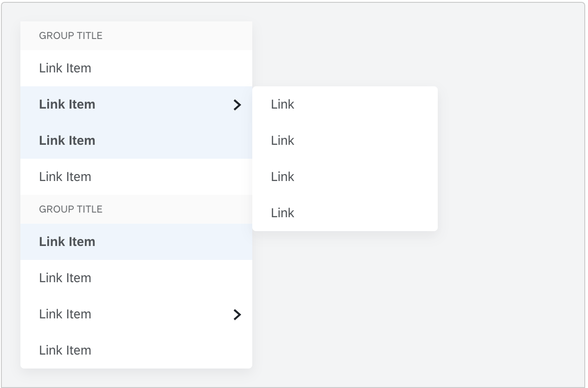The image size is (588, 388).
Task: Select first Link Item under top GROUP TITLE
Action: pos(65,68)
